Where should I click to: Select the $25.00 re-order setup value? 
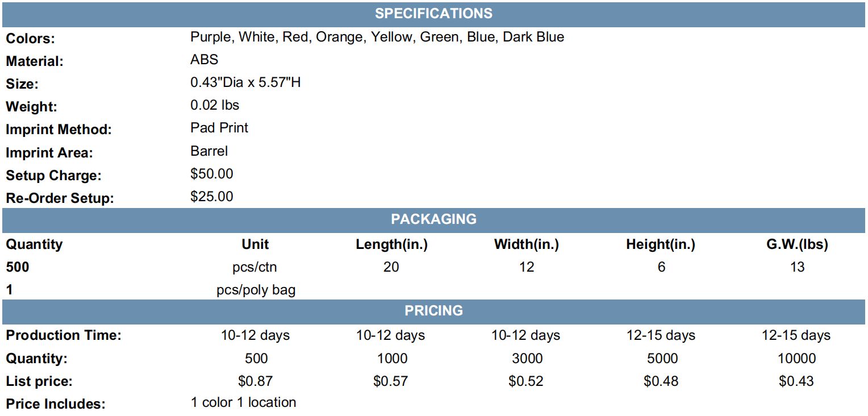pos(212,197)
